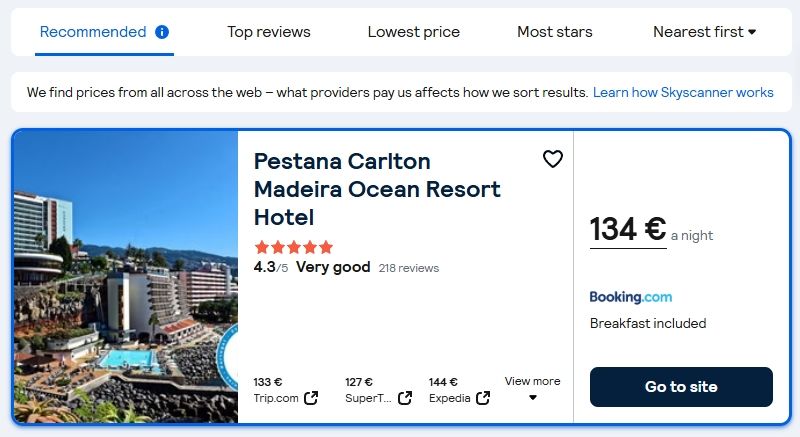Image resolution: width=800 pixels, height=437 pixels.
Task: Save hotel with the heart icon
Action: tap(553, 159)
